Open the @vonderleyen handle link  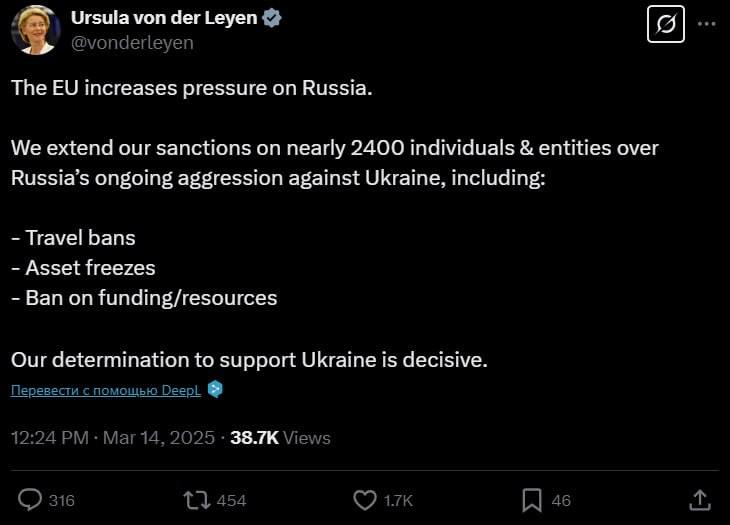(x=132, y=43)
